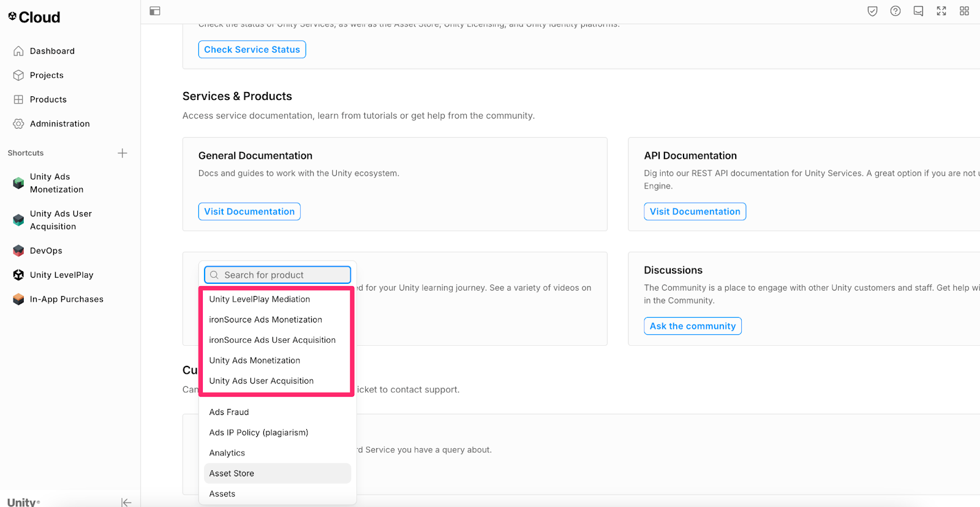Select Unity LevelPlay Mediation option
Viewport: 980px width, 507px height.
coord(277,299)
